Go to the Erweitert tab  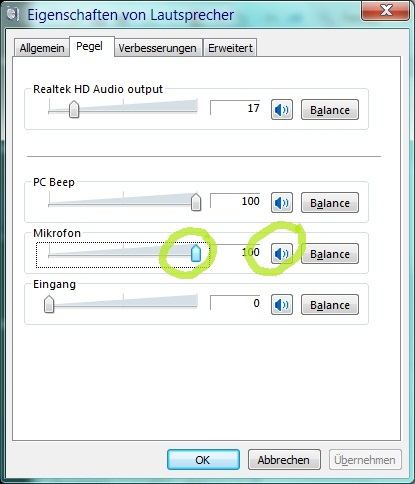[x=230, y=48]
